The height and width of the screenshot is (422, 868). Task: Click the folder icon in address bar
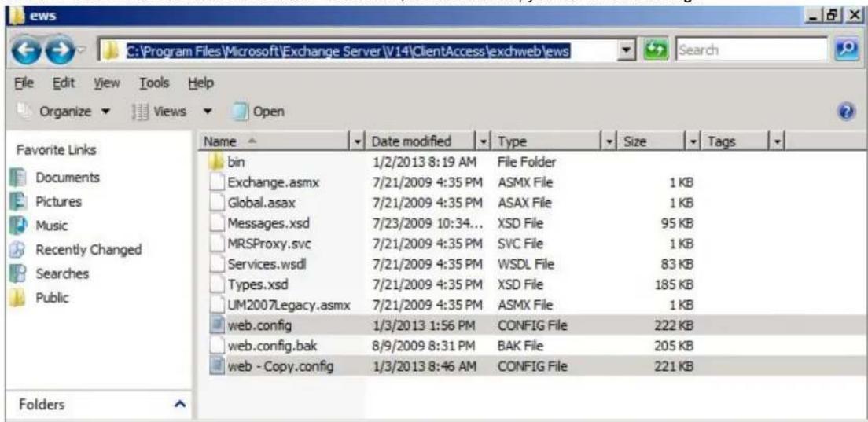[113, 51]
